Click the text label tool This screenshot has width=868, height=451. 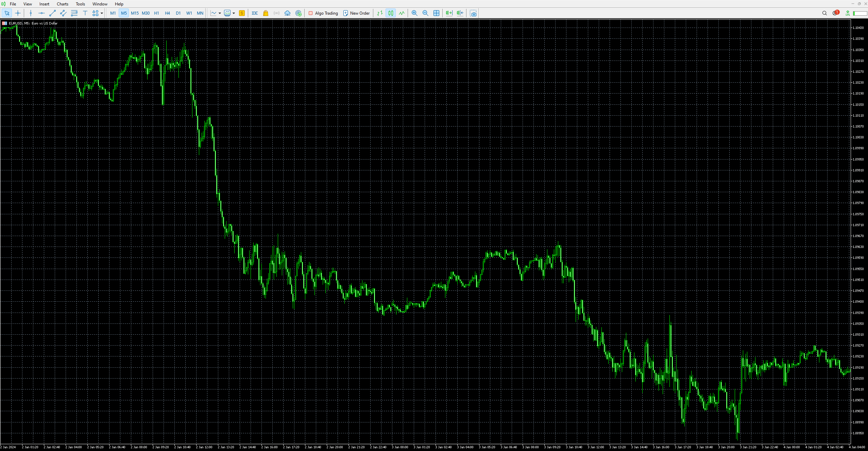pos(85,13)
